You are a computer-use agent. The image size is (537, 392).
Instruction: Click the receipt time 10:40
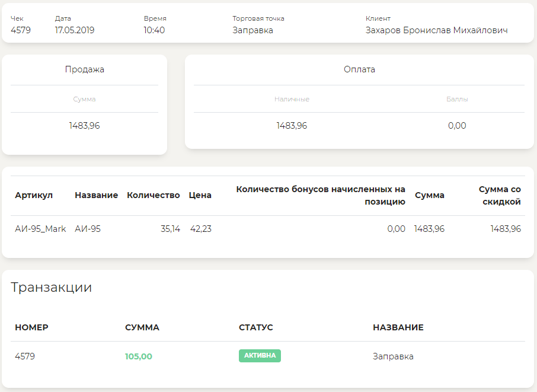(x=154, y=30)
